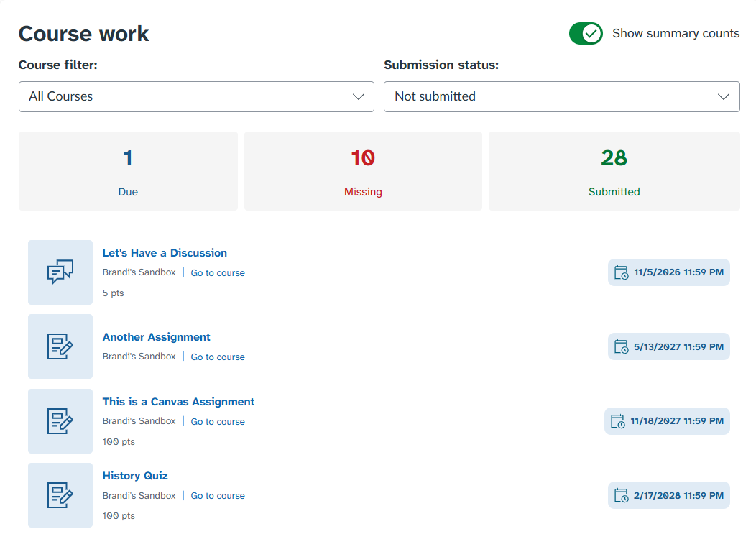Open the Course filter dropdown showing All Courses
756x552 pixels.
(196, 96)
